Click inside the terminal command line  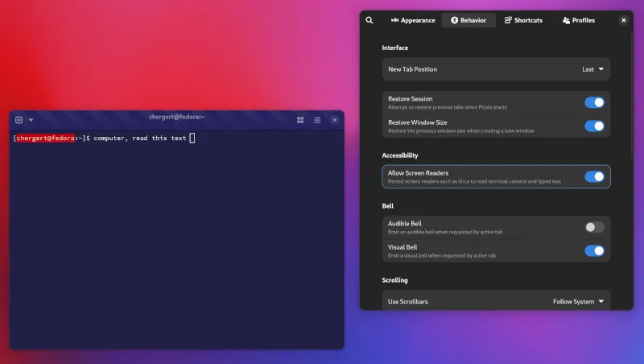[x=176, y=138]
